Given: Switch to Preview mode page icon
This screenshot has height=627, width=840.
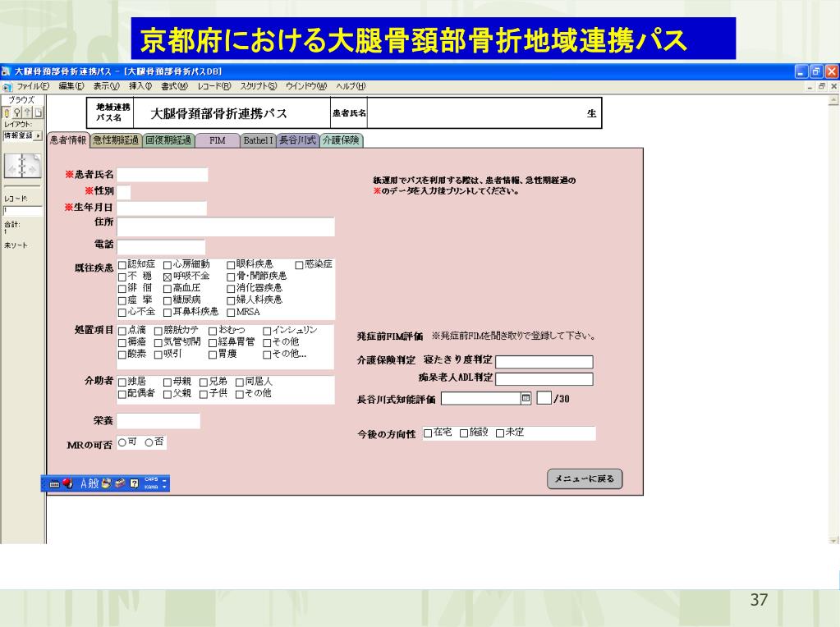Looking at the screenshot, I should tap(39, 112).
